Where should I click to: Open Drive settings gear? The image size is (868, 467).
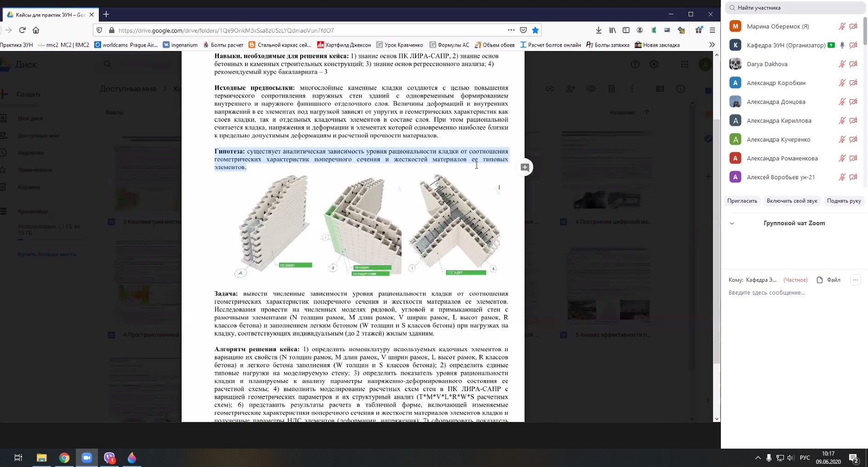point(654,64)
